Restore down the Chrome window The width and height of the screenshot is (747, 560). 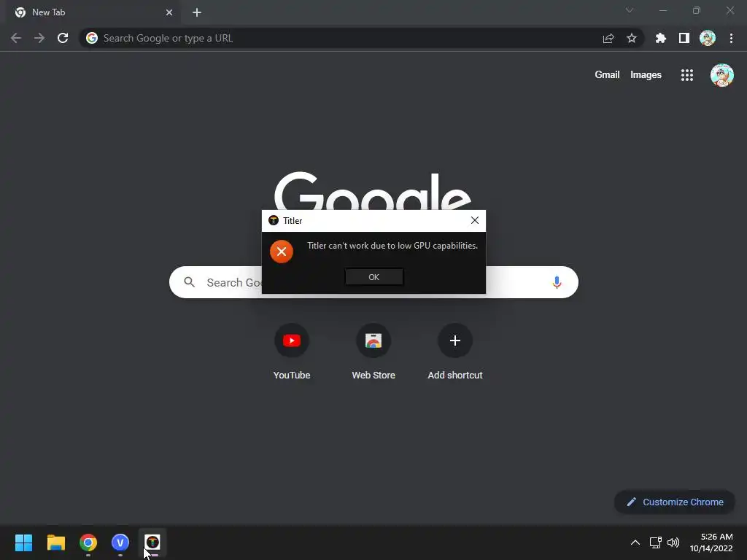tap(697, 10)
